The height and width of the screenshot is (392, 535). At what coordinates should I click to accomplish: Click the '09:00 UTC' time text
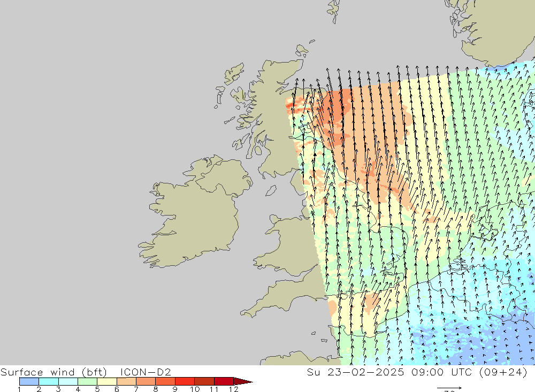[442, 372]
